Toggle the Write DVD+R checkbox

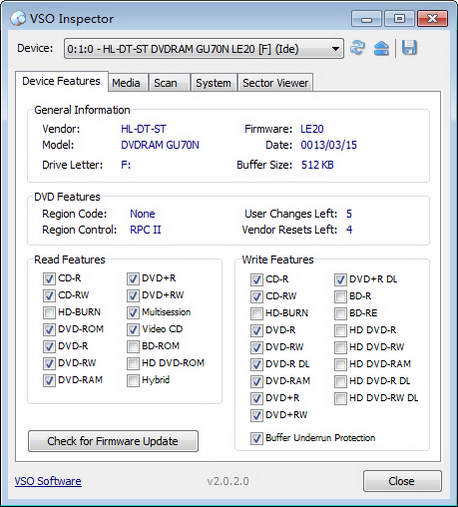pos(256,398)
